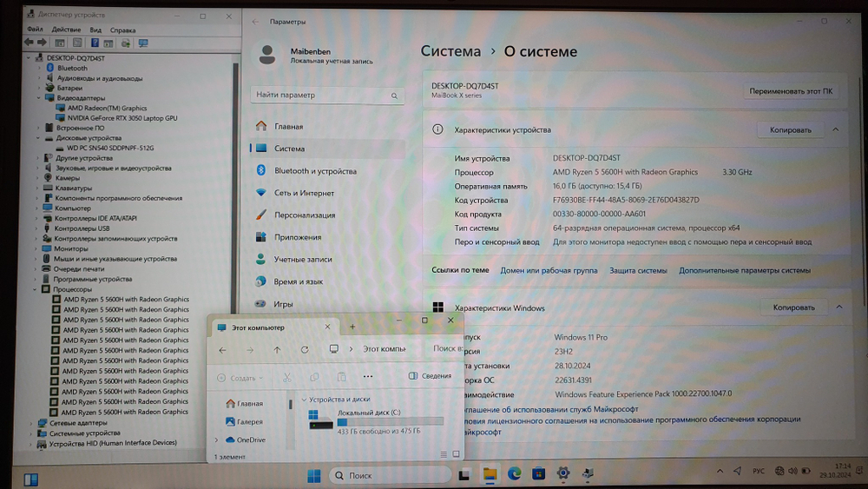Open Microsoft Store from taskbar

539,473
